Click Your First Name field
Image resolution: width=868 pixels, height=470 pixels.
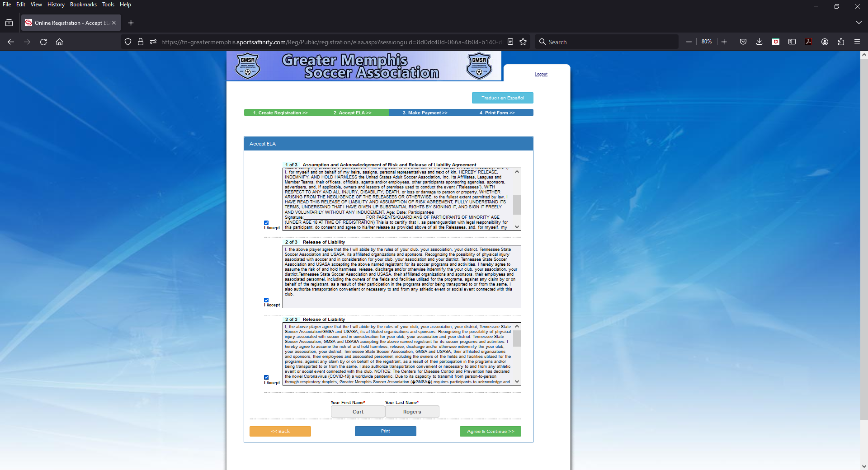[x=358, y=412]
